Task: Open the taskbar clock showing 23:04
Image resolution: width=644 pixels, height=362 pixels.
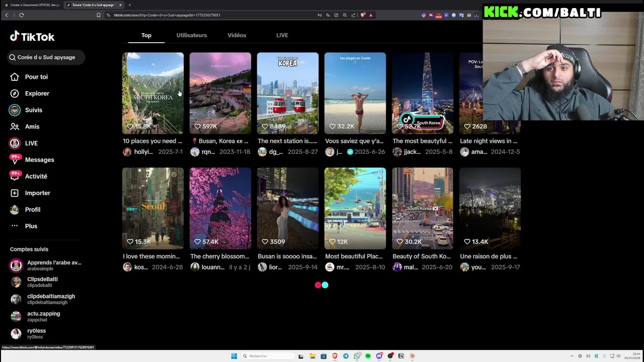Action: point(632,356)
